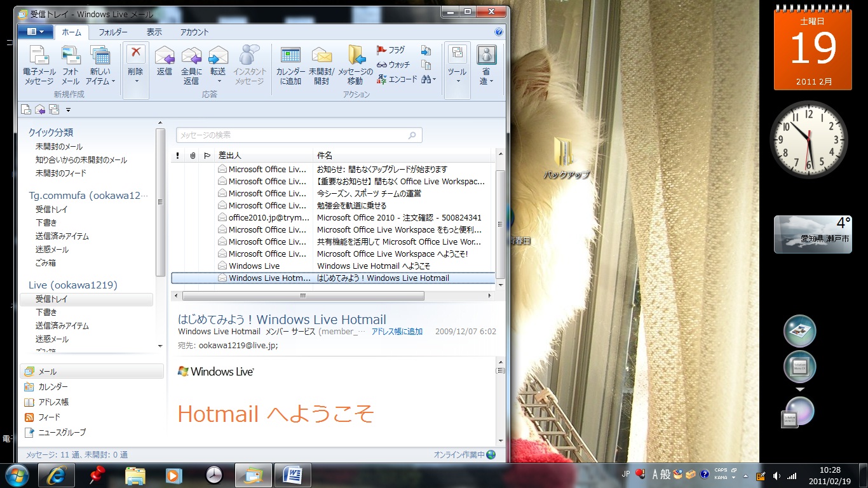The image size is (868, 488).
Task: Open the 新しいアイテム dropdown
Action: 100,65
